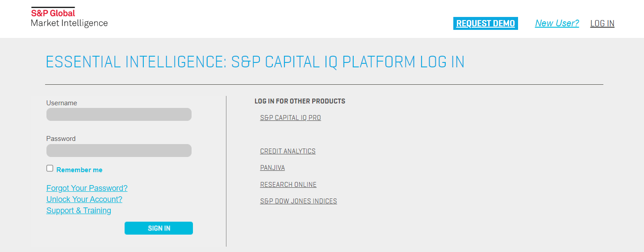Open the RESEARCH ONLINE link
The height and width of the screenshot is (252, 644).
[288, 185]
